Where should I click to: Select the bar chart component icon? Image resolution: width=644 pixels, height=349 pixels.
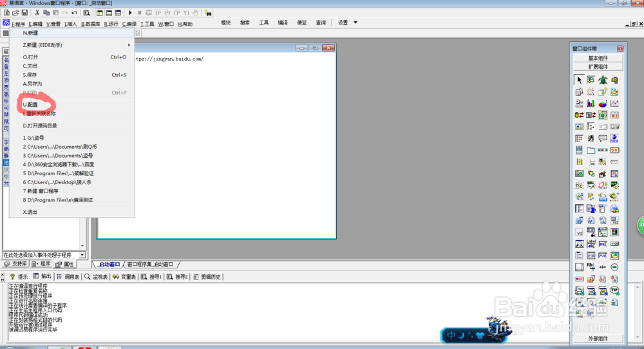[591, 103]
